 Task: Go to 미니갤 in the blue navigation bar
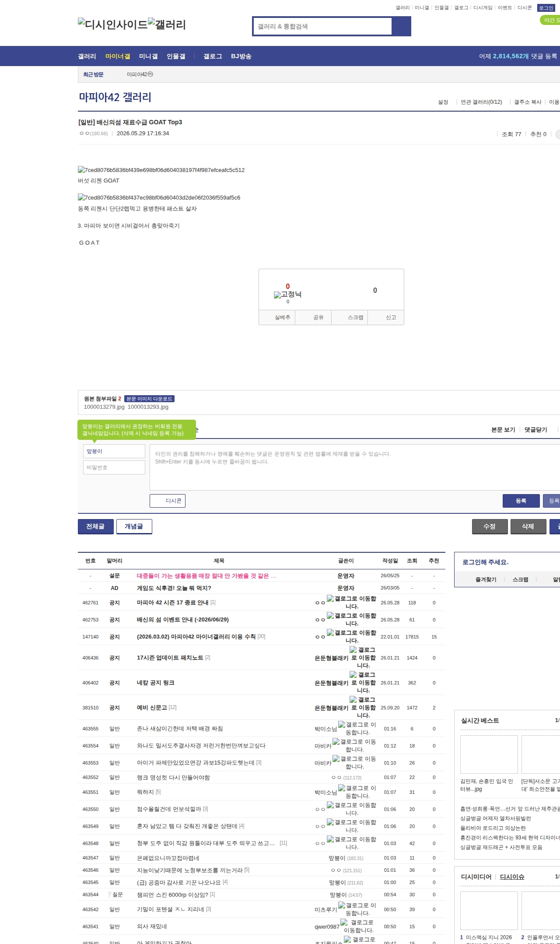point(148,56)
